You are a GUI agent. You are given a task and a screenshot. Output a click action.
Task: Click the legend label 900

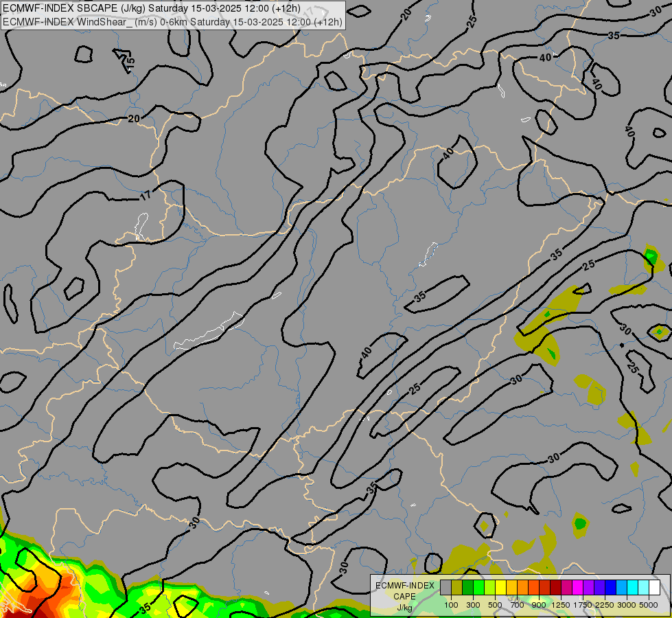pos(539,605)
